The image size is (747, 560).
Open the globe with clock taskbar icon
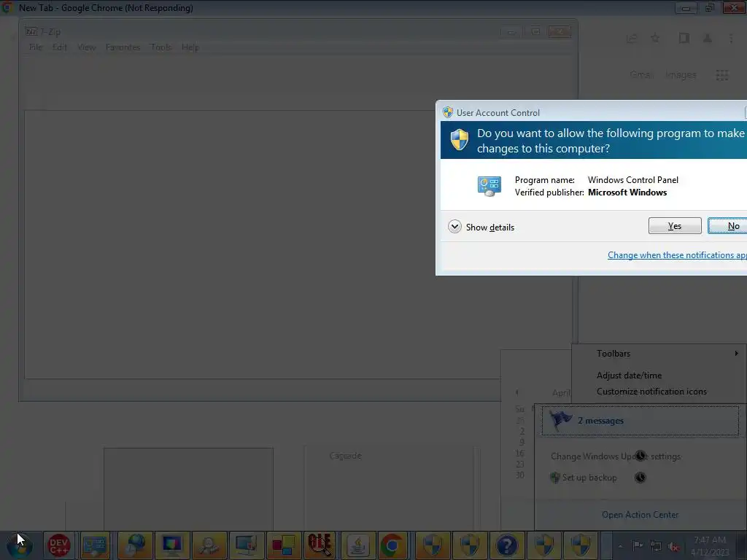coord(135,545)
